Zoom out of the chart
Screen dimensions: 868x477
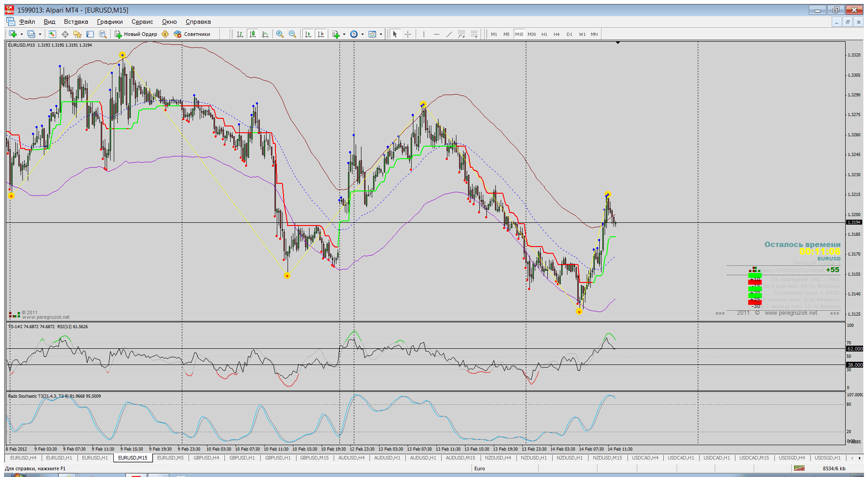[292, 34]
